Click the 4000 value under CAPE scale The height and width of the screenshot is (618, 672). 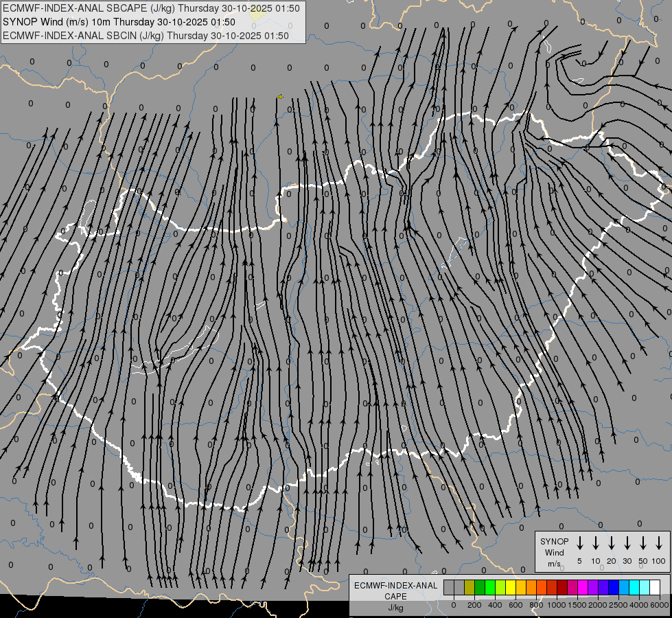tap(639, 605)
